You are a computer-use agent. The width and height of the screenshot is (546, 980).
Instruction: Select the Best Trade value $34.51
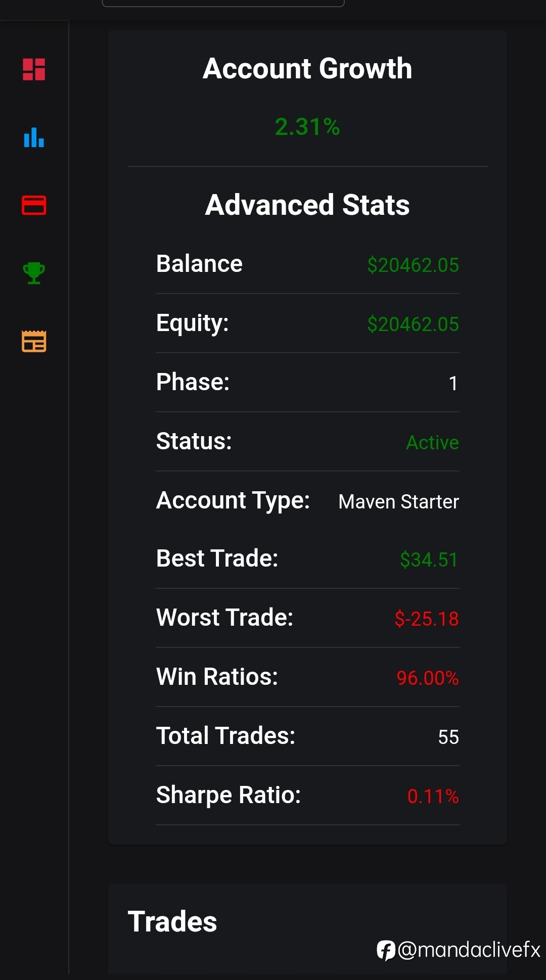pyautogui.click(x=429, y=559)
